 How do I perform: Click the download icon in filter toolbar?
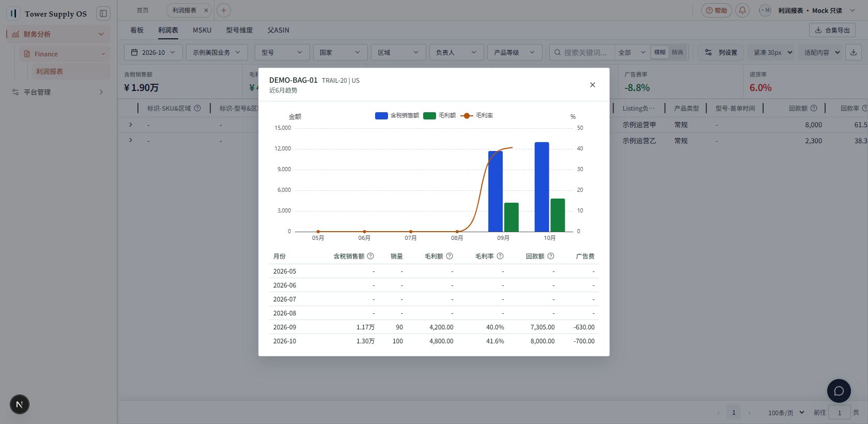tap(854, 52)
